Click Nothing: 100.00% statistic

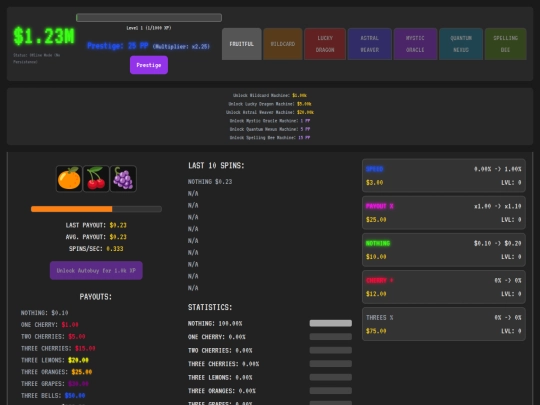pyautogui.click(x=215, y=324)
